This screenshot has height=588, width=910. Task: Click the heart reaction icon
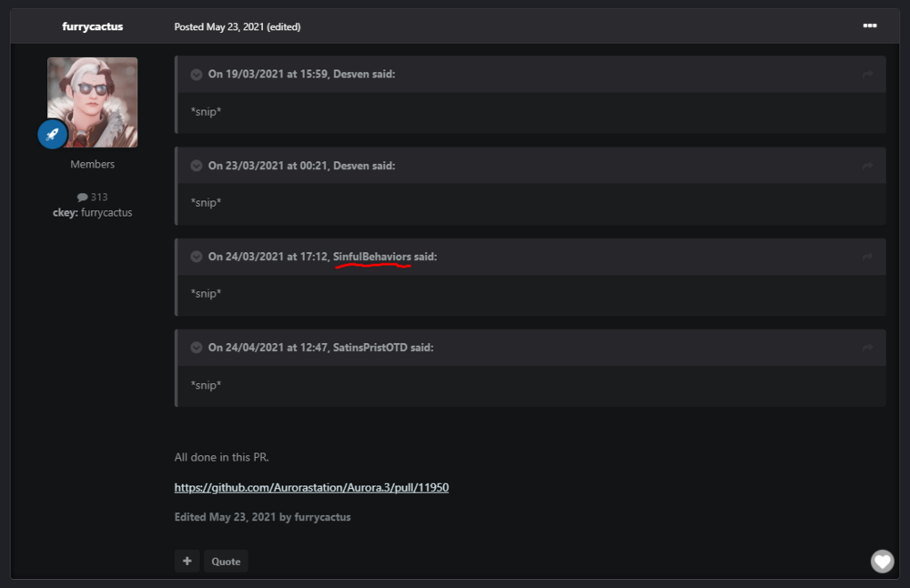pyautogui.click(x=882, y=562)
